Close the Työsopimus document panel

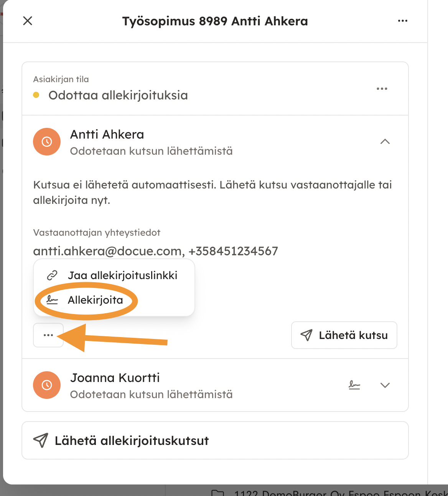28,21
